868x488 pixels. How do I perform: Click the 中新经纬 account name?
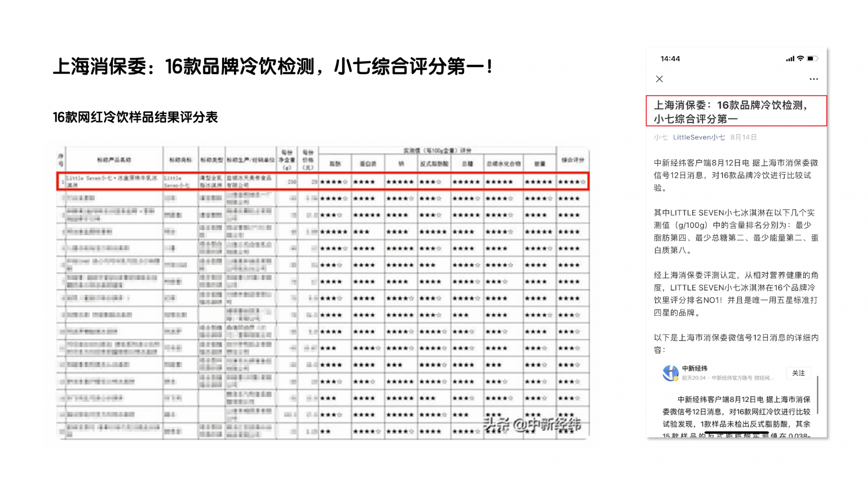pos(694,368)
